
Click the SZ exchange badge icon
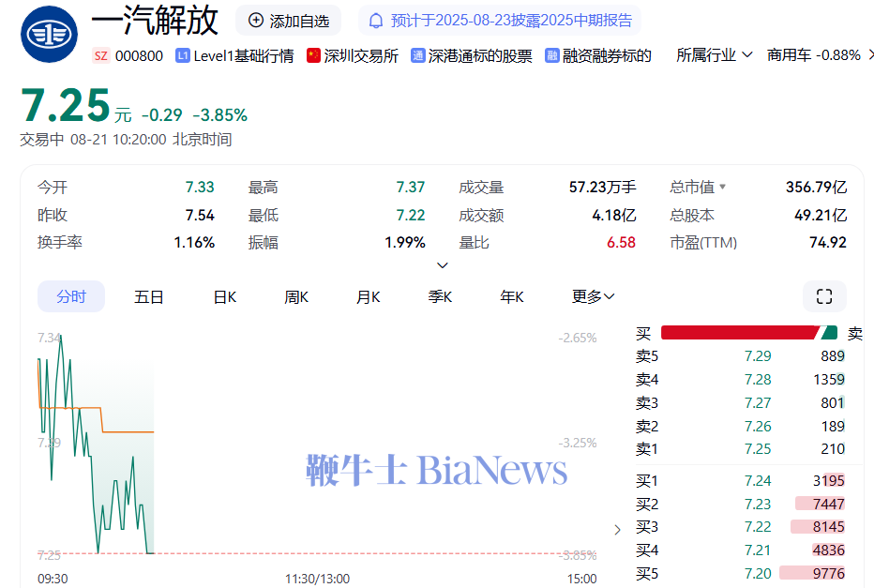coord(101,55)
